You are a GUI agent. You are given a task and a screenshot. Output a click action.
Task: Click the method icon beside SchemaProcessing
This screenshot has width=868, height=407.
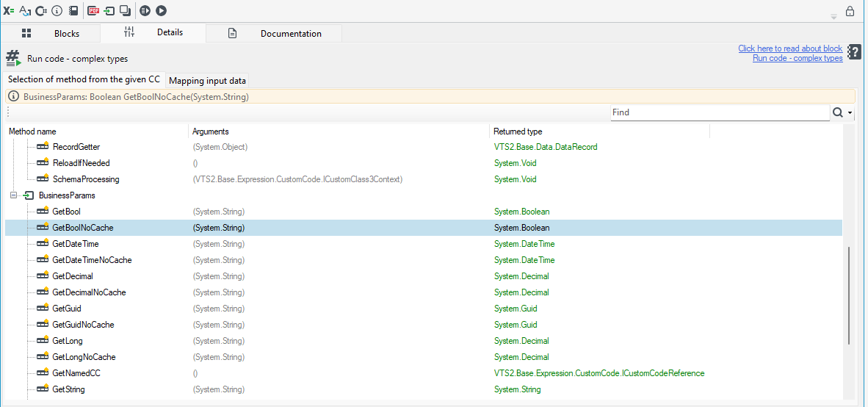coord(43,179)
